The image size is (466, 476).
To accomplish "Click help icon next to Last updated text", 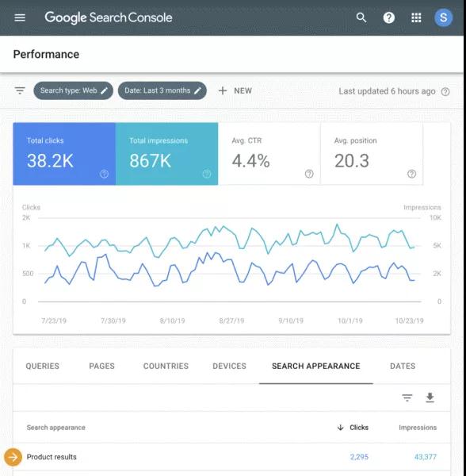I will pos(445,92).
